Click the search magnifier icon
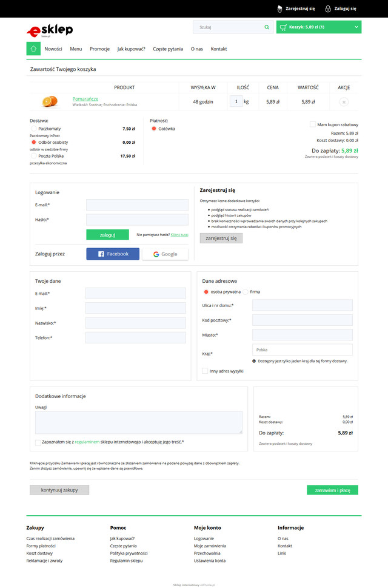The image size is (388, 588). (267, 27)
